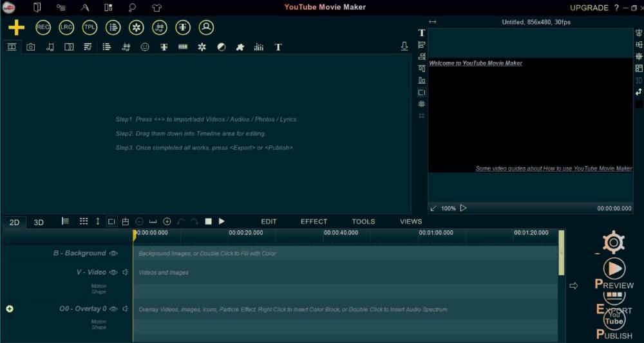Open the LRC lyric maker
Image resolution: width=644 pixels, height=343 pixels.
click(66, 28)
